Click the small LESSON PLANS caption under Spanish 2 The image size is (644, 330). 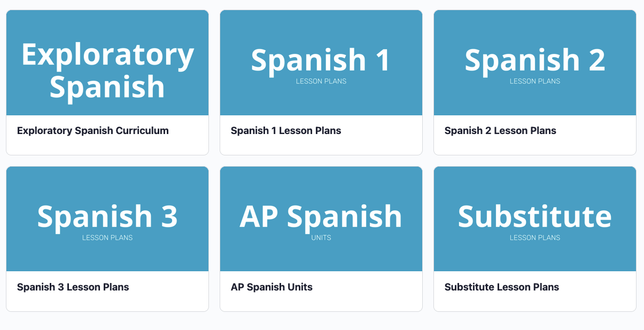[x=535, y=82]
